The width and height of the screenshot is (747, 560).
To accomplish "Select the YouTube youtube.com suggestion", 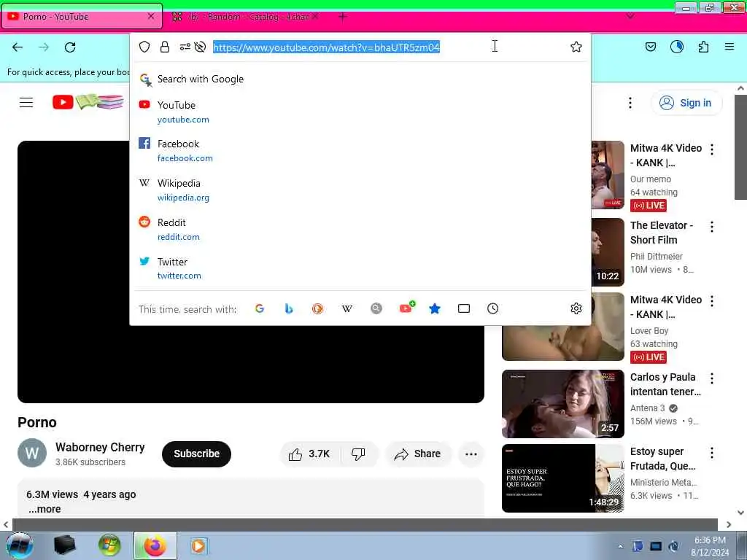I will click(360, 112).
